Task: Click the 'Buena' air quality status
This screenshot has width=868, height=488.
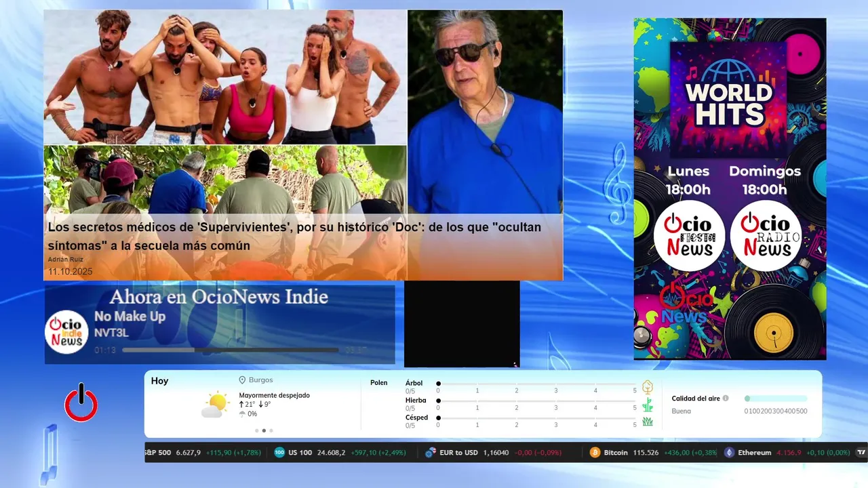Action: click(681, 411)
